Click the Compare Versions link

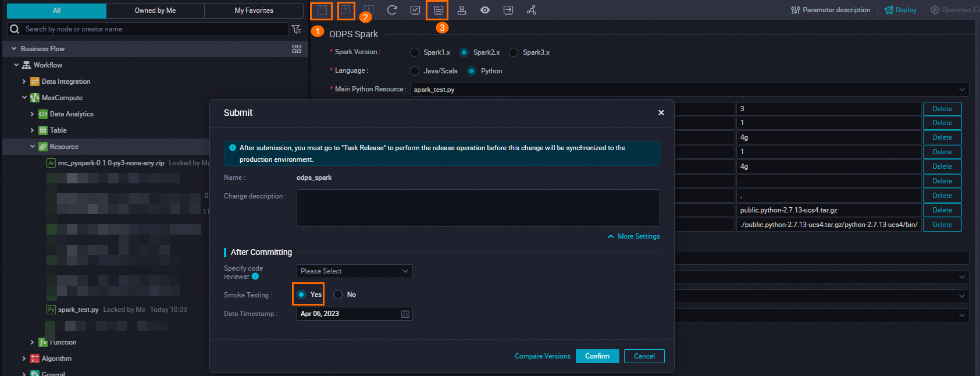(x=542, y=356)
